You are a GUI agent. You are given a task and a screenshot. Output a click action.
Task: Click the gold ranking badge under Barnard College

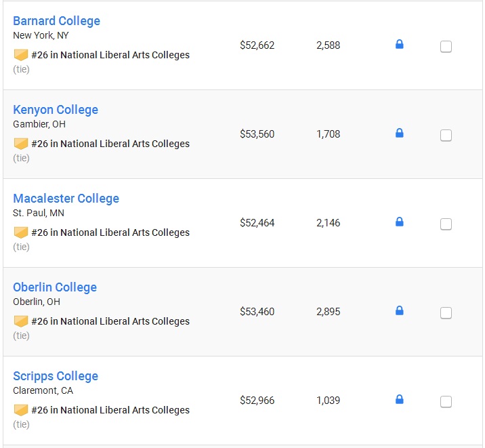(21, 55)
